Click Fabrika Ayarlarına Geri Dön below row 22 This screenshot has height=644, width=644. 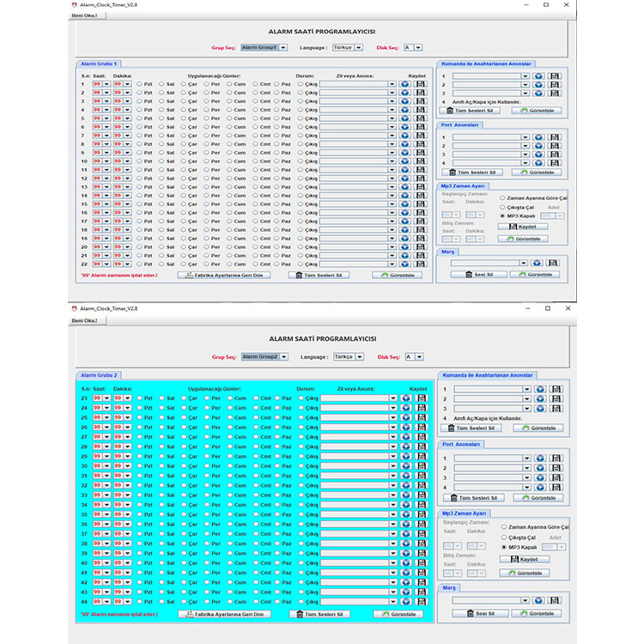223,275
